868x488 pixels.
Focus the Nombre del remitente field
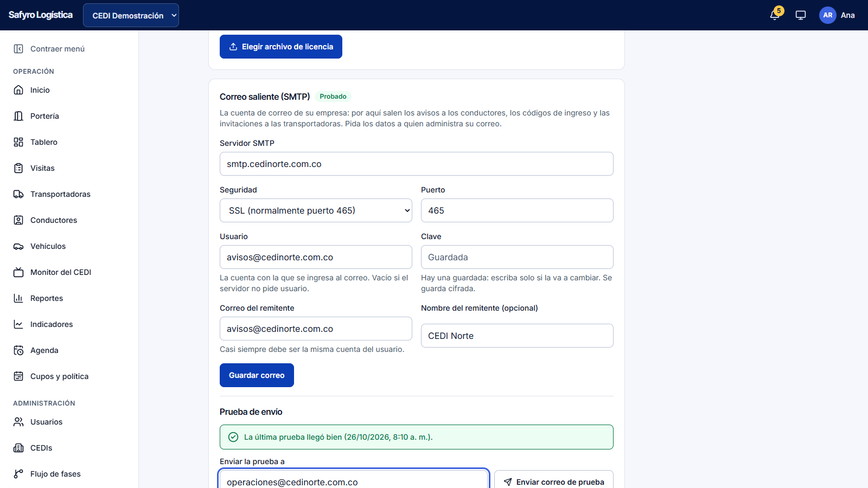(x=517, y=336)
